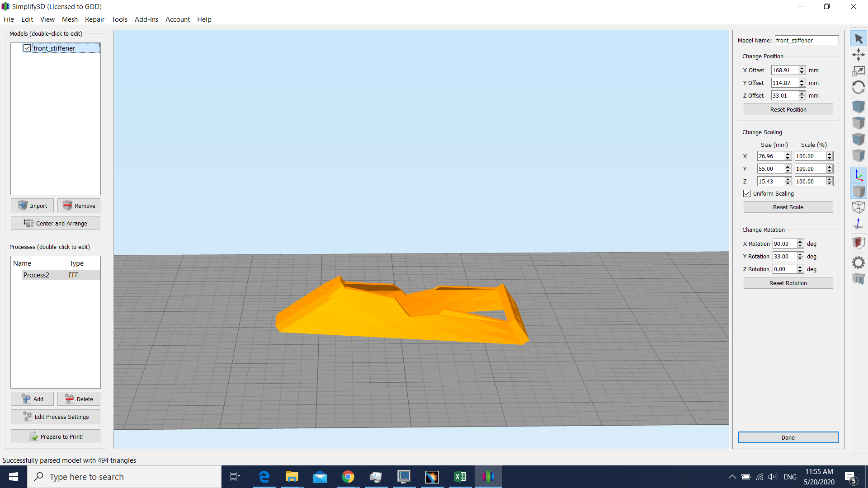868x488 pixels.
Task: Decrease the Z Offset value stepper
Action: [x=802, y=98]
